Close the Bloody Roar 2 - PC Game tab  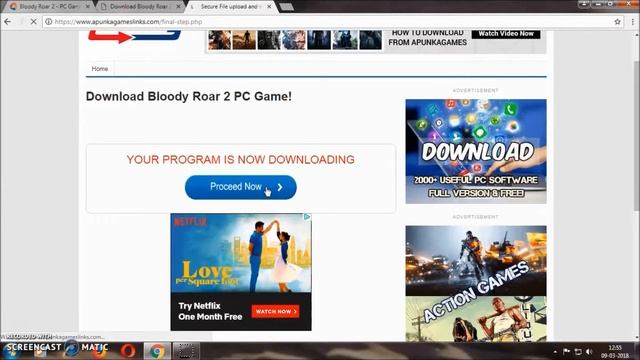(x=87, y=7)
